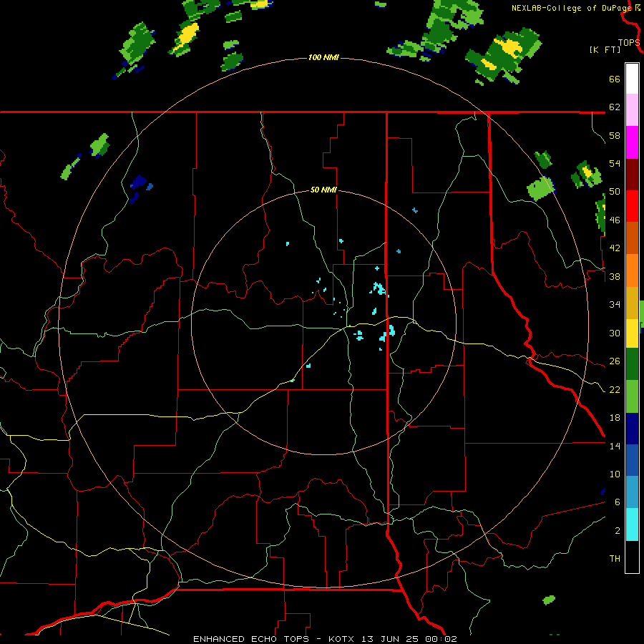Pick the cyan legend swatch
The width and height of the screenshot is (644, 644).
(x=632, y=525)
